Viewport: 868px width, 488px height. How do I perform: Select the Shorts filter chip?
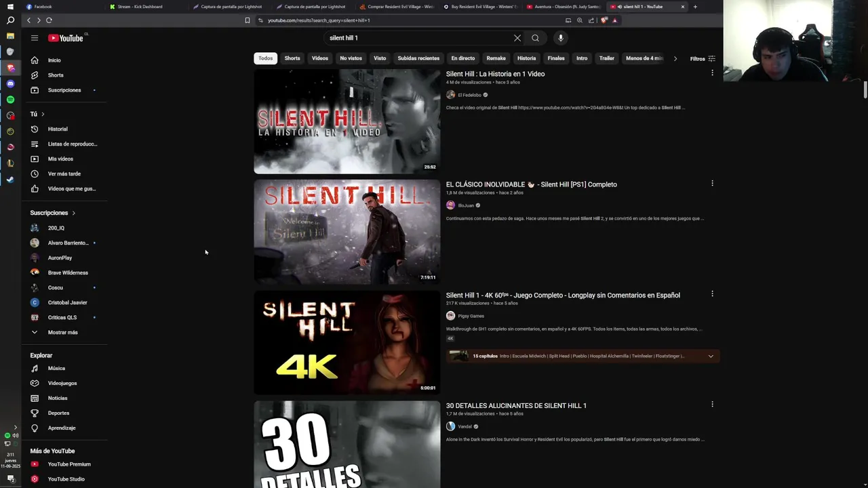tap(292, 58)
